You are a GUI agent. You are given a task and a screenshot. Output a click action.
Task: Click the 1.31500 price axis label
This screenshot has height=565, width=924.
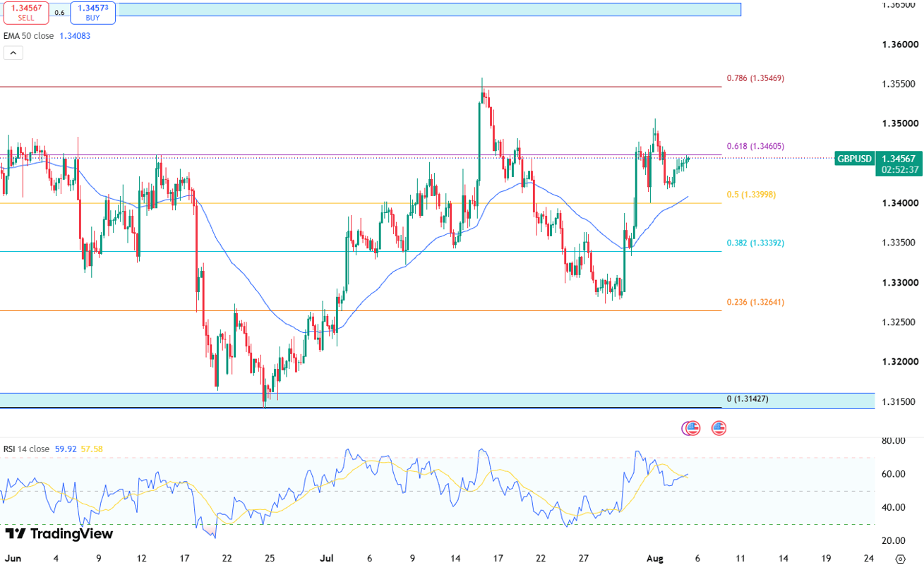[899, 401]
